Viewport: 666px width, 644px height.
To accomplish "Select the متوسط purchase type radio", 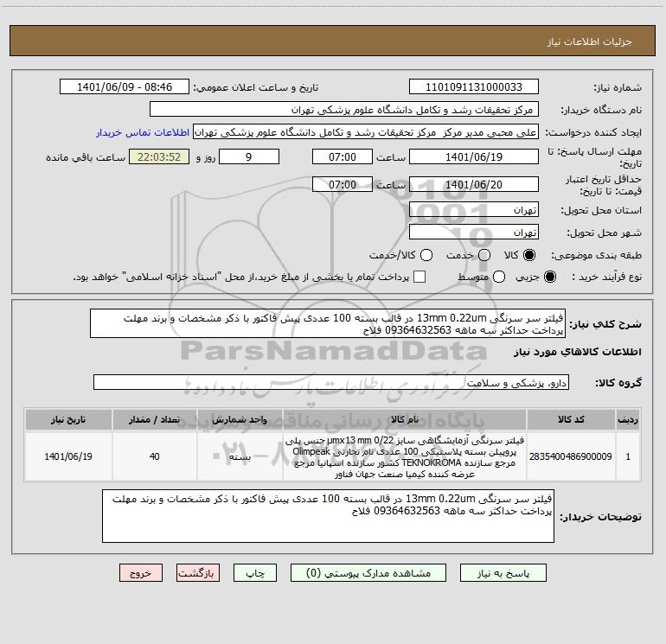I will tap(499, 277).
